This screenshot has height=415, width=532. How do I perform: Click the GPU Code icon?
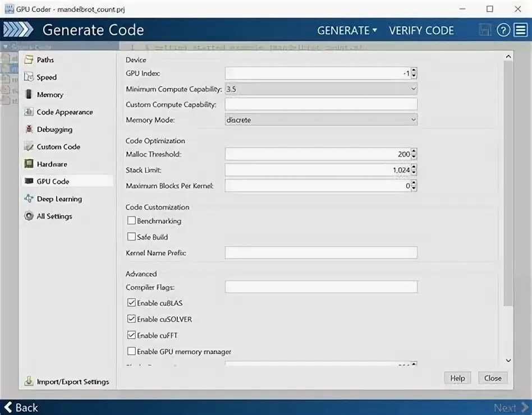pos(29,181)
